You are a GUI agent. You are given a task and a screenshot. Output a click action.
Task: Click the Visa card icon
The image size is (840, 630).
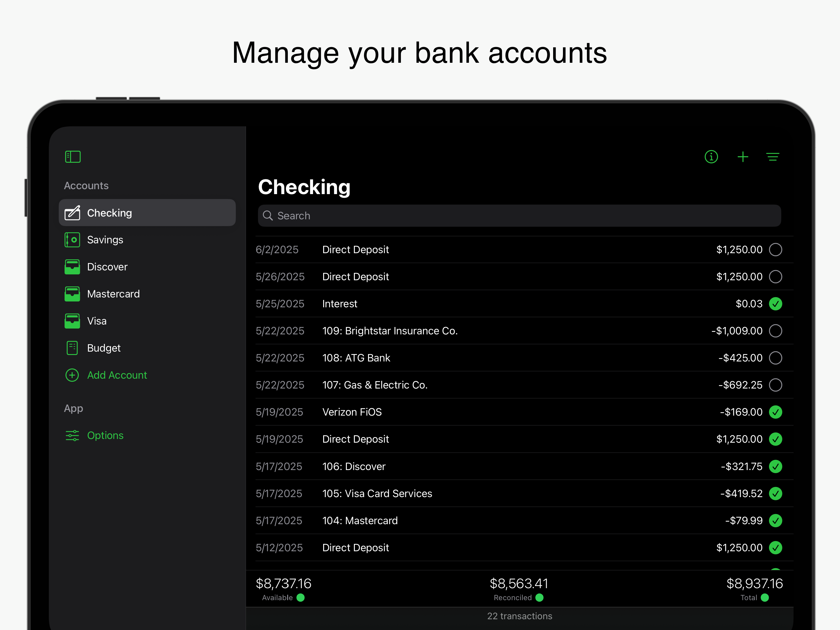coord(72,321)
